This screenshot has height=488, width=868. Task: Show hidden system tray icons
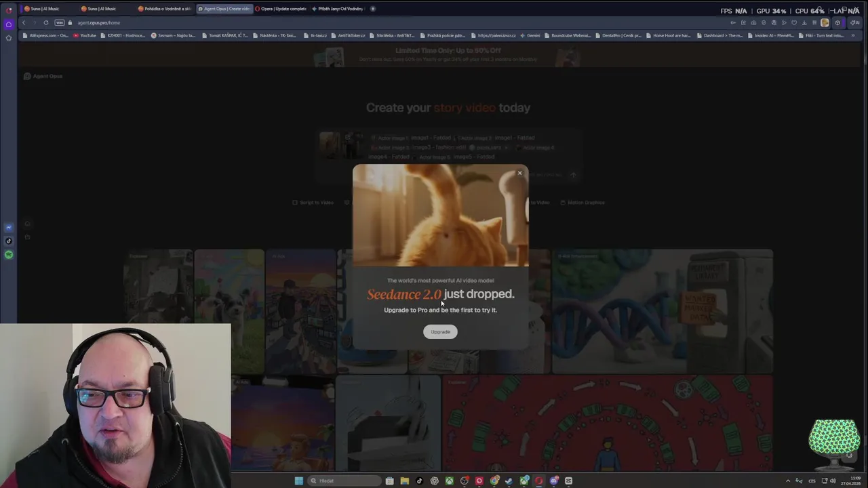788,481
